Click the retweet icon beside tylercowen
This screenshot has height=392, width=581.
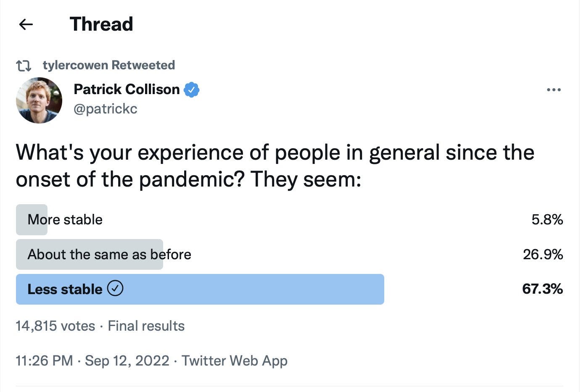(x=24, y=66)
